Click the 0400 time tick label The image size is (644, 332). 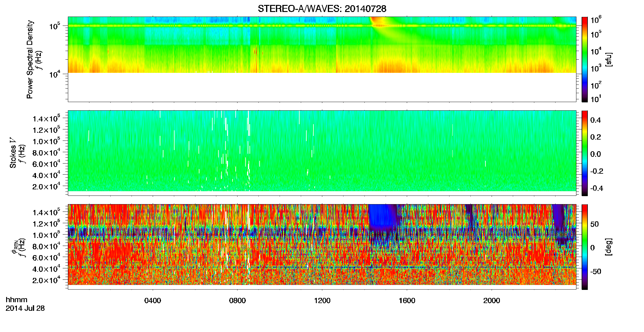(x=153, y=301)
